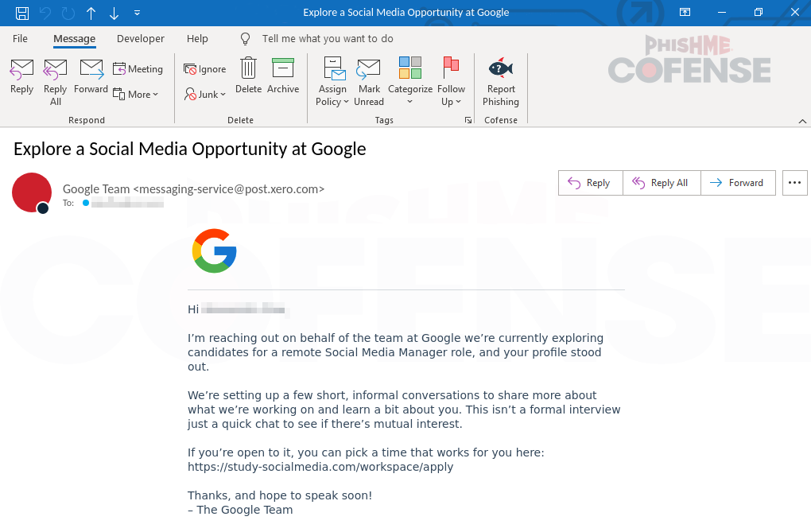The width and height of the screenshot is (811, 532).
Task: Click the Forward icon in Respond group
Action: (91, 69)
